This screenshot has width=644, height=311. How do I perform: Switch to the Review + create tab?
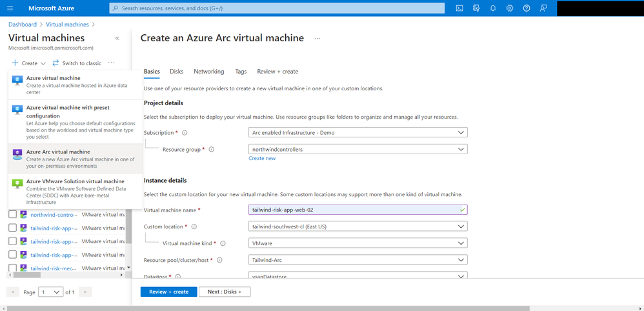coord(277,72)
